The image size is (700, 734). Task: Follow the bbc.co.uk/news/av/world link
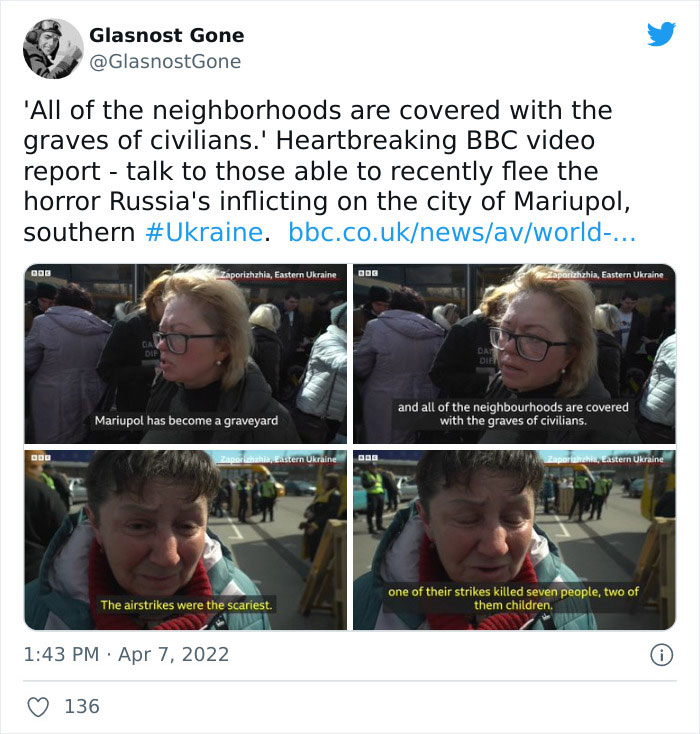click(462, 232)
